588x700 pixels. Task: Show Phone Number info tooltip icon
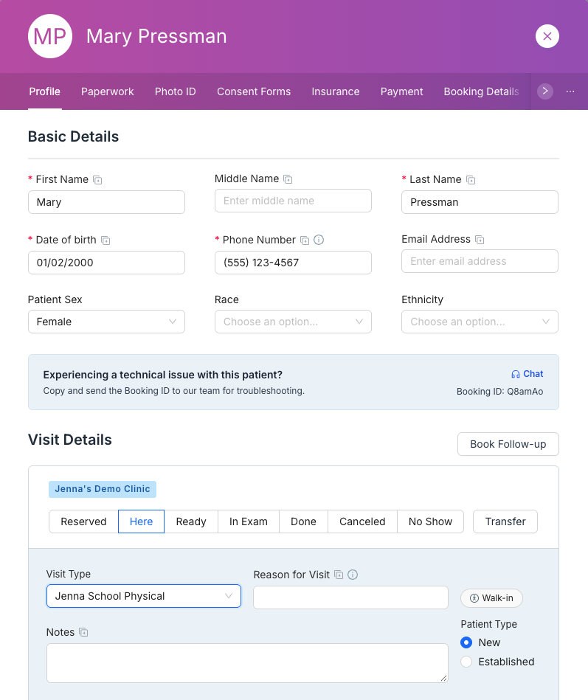(319, 240)
